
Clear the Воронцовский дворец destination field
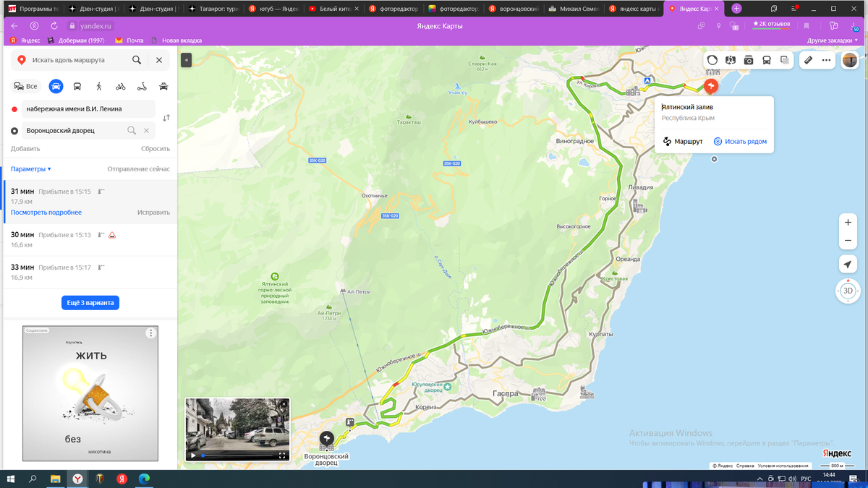click(x=146, y=131)
